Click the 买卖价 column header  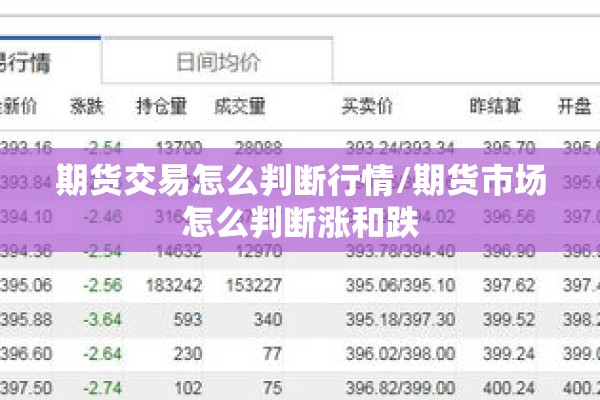pyautogui.click(x=367, y=106)
